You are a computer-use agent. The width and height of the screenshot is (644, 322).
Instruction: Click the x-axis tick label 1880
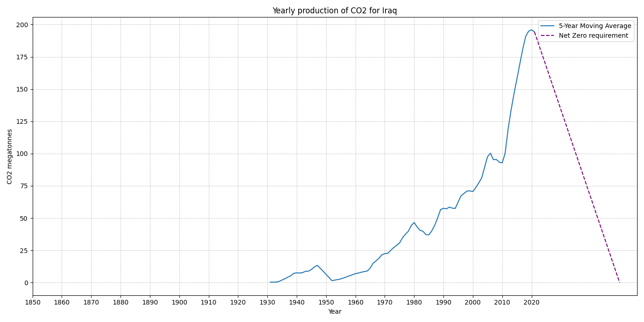(121, 303)
